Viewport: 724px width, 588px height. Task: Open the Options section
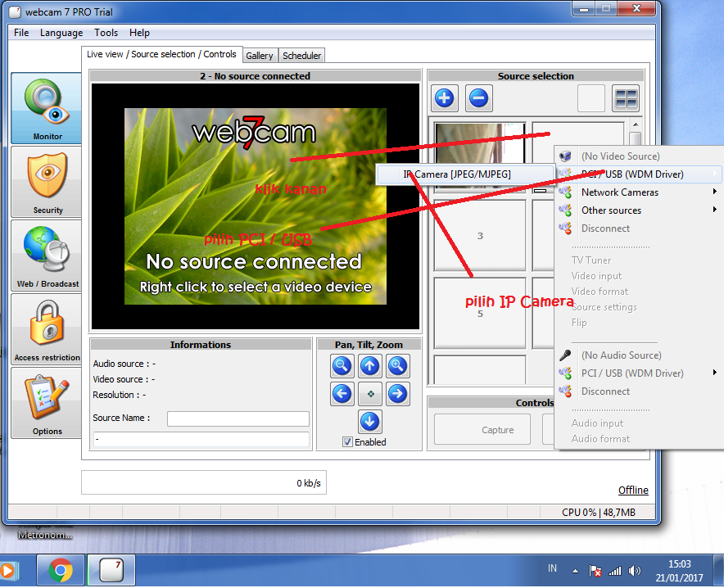tap(47, 403)
